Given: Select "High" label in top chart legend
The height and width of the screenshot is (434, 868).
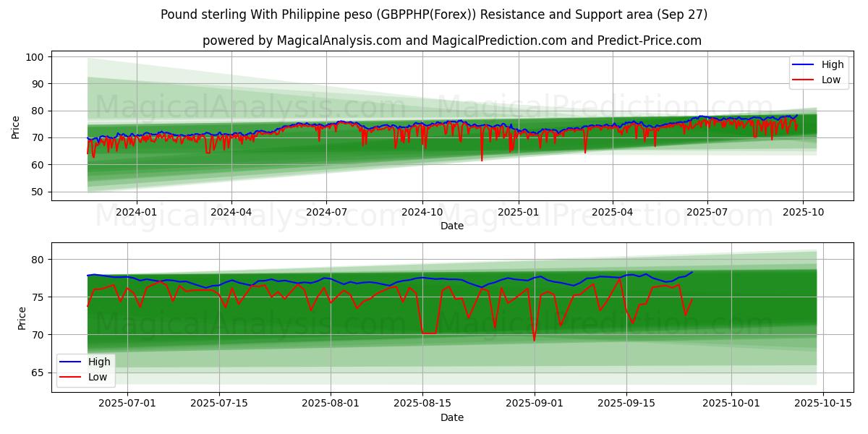Looking at the screenshot, I should click(x=833, y=64).
